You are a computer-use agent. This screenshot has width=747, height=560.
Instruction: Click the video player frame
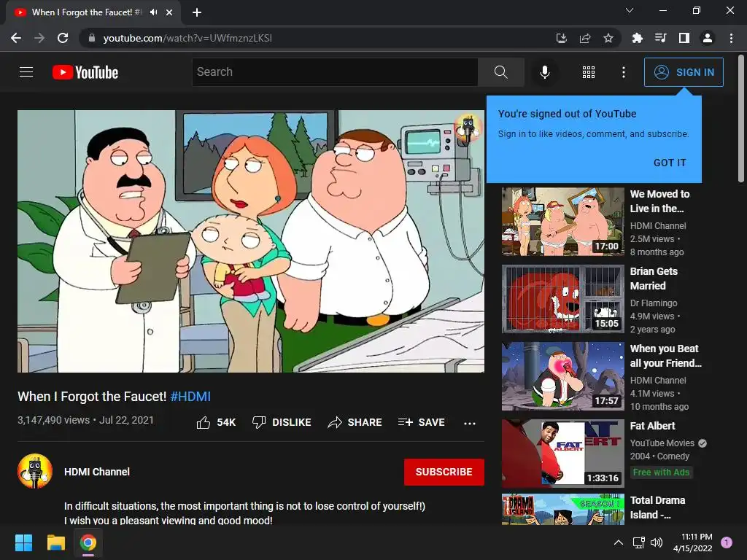(x=251, y=241)
